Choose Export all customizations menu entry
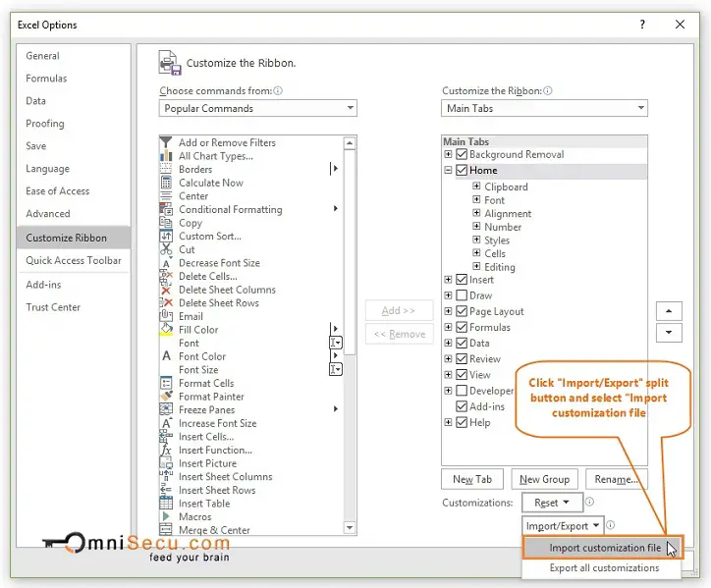This screenshot has width=711, height=588. [x=604, y=567]
